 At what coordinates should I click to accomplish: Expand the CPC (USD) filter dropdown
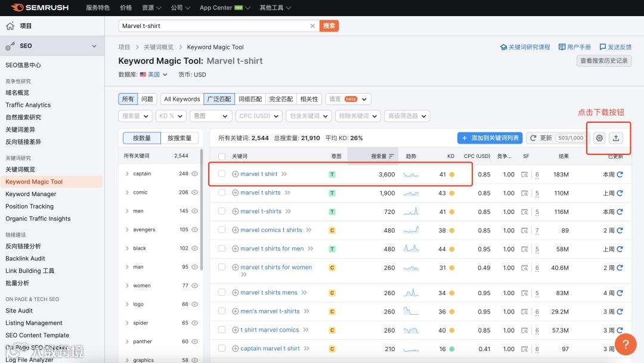(259, 116)
